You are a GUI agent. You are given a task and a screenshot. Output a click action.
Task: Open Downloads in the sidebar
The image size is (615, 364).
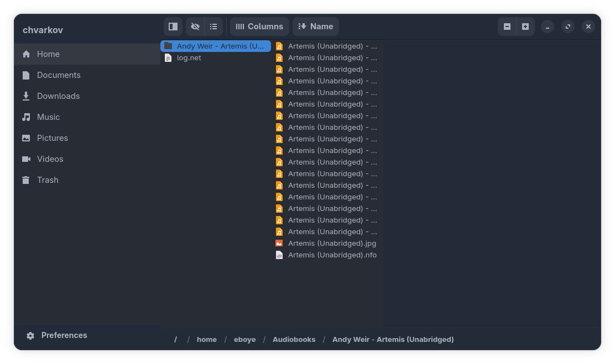point(87,96)
